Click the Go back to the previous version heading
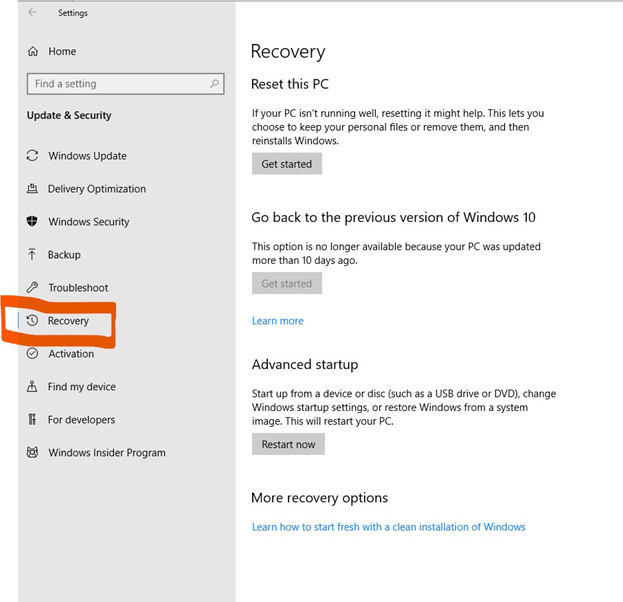This screenshot has height=602, width=623. (393, 217)
